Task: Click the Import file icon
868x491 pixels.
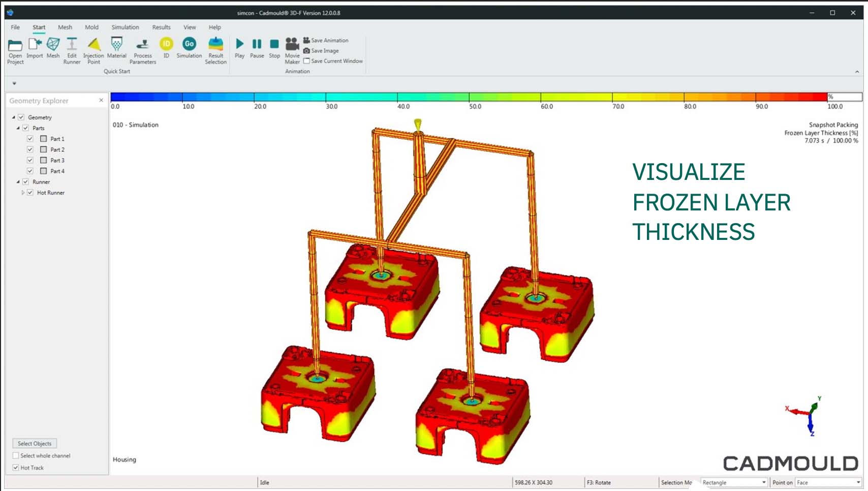Action: 35,44
